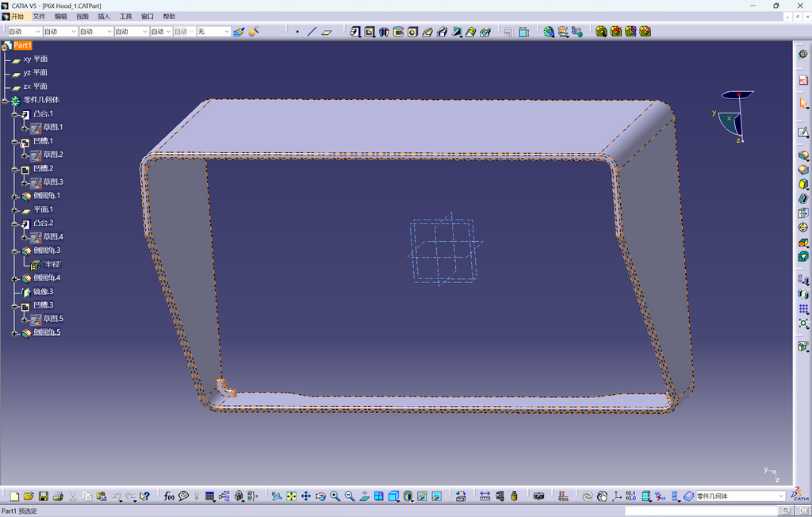Click the Hide/Show icon in bottom toolbar
Viewport: 812px width, 517px height.
pyautogui.click(x=422, y=496)
